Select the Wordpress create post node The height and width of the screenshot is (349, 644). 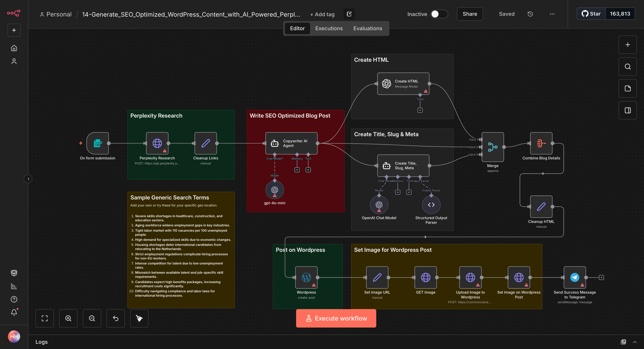pos(306,278)
